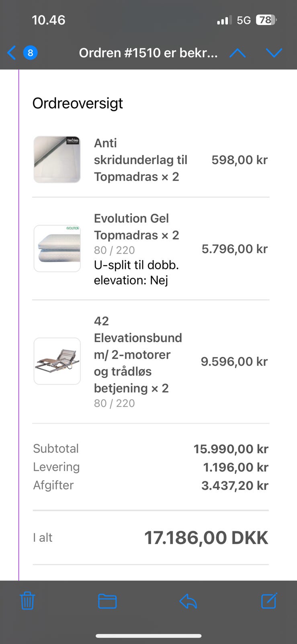Move message using the folder icon
This screenshot has width=297, height=644.
click(x=108, y=601)
